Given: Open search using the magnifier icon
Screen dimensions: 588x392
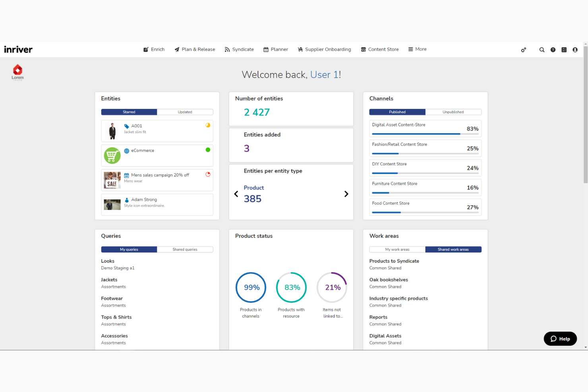Looking at the screenshot, I should (542, 50).
